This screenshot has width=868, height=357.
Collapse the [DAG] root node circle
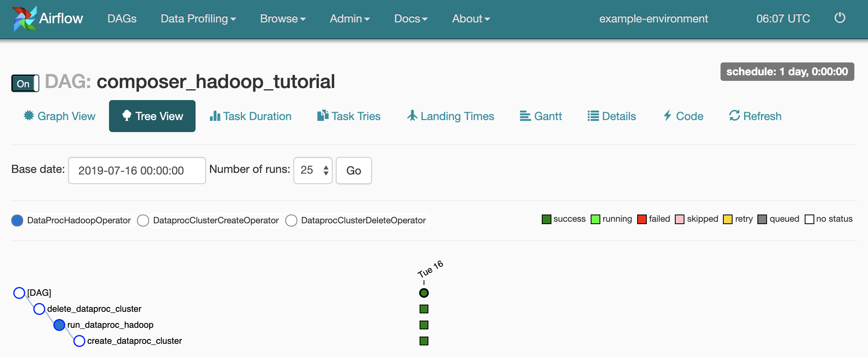[x=19, y=293]
